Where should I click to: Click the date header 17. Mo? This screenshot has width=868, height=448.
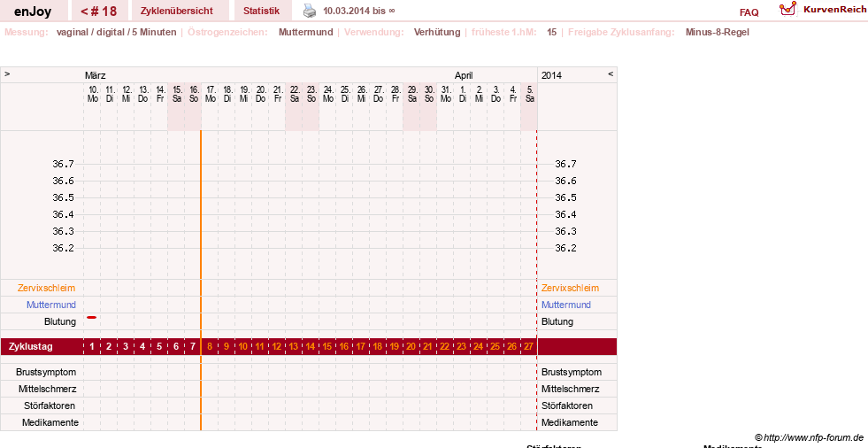[211, 94]
